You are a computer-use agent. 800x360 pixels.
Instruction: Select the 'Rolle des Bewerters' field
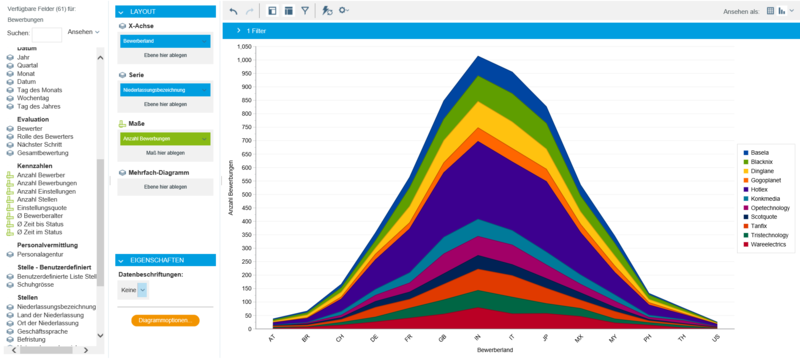pyautogui.click(x=45, y=137)
